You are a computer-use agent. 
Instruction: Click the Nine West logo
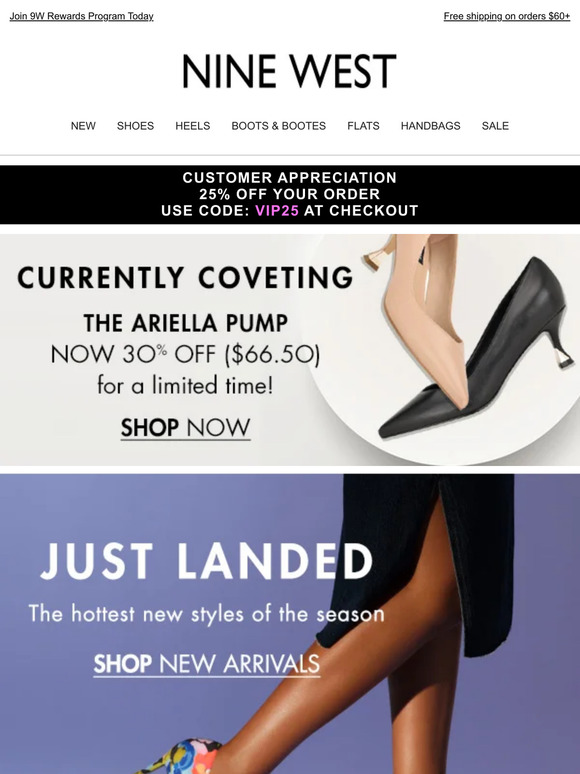click(289, 72)
